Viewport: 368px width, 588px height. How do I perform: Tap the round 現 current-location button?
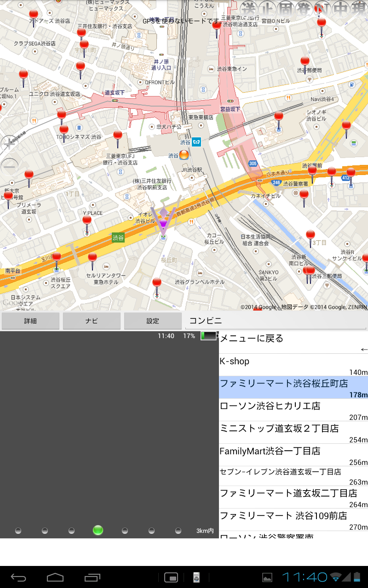359,9
